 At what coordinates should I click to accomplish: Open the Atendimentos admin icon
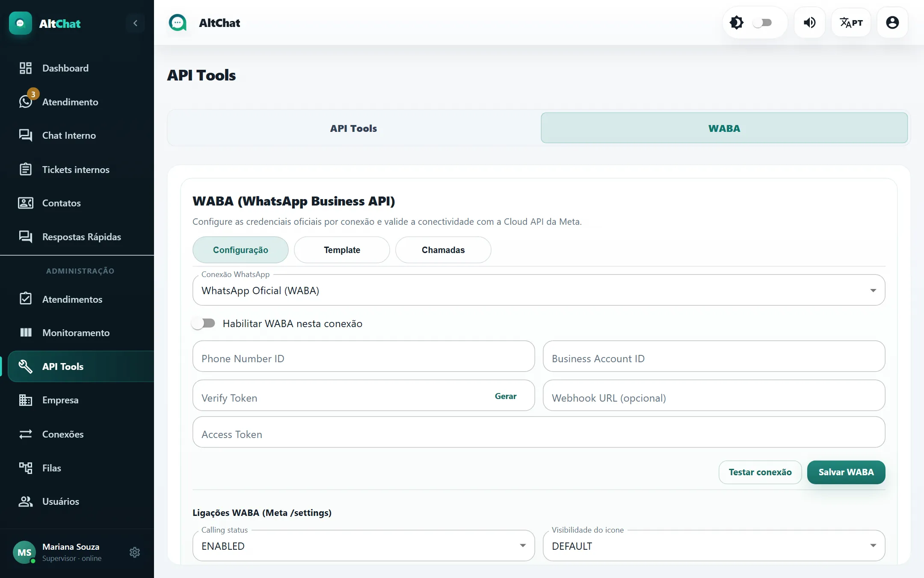pyautogui.click(x=26, y=298)
